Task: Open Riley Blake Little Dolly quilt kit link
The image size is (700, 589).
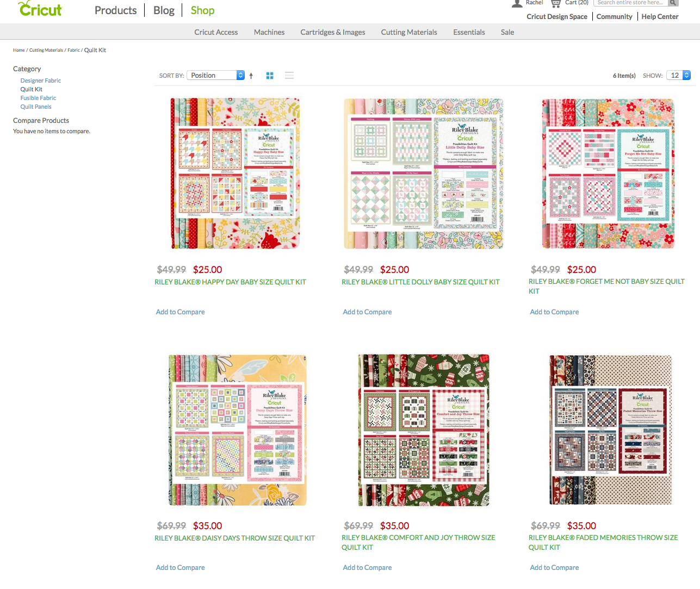Action: click(x=420, y=282)
